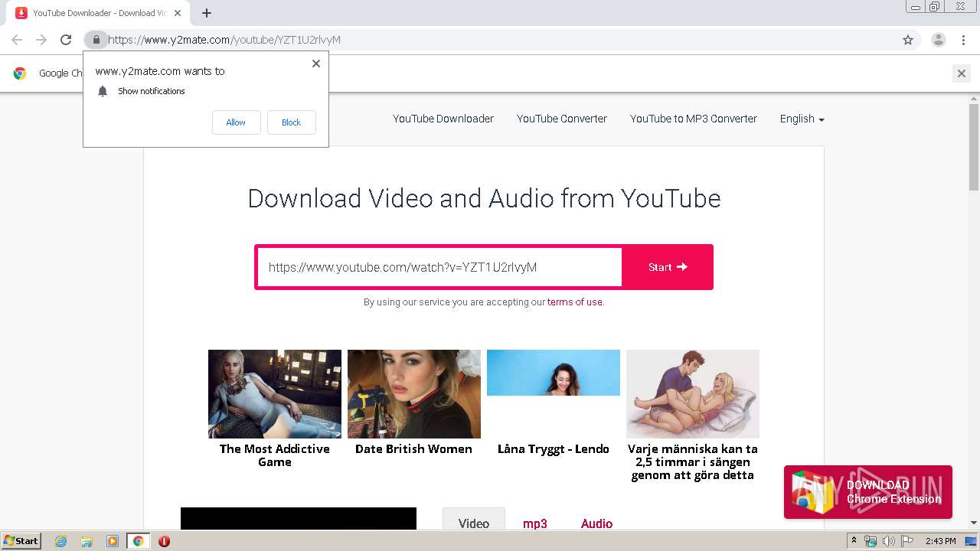Click the browser forward arrow

[x=41, y=40]
